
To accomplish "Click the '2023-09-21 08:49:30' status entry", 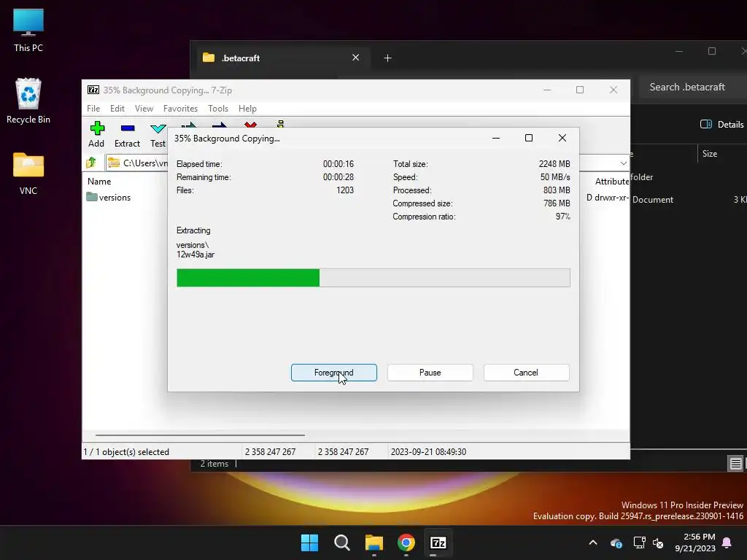I will 428,452.
